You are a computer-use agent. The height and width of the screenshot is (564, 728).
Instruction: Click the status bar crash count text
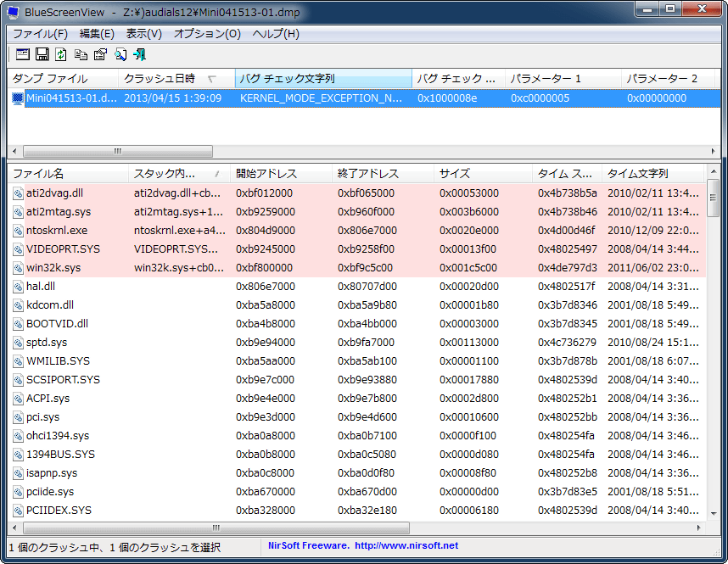coord(115,548)
